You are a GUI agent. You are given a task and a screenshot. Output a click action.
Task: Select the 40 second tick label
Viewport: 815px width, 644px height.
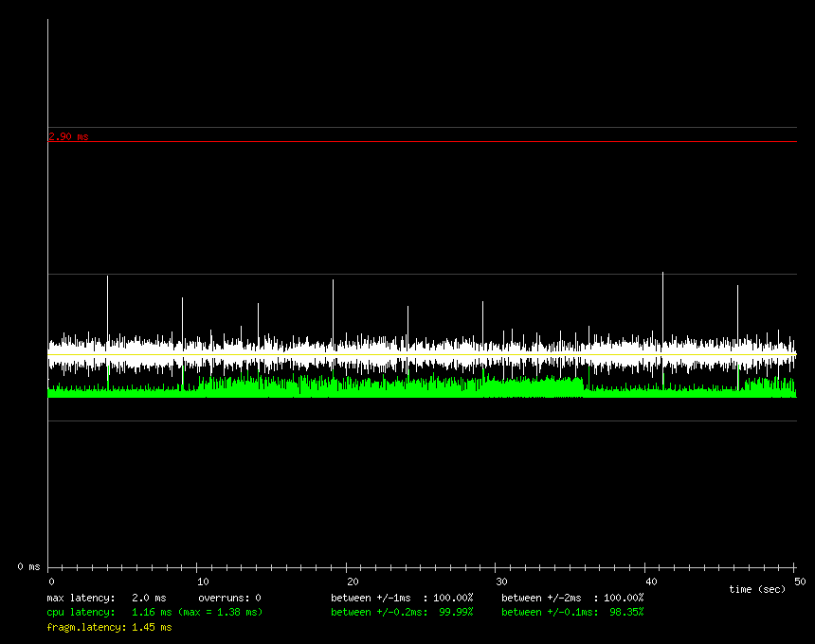click(x=651, y=581)
